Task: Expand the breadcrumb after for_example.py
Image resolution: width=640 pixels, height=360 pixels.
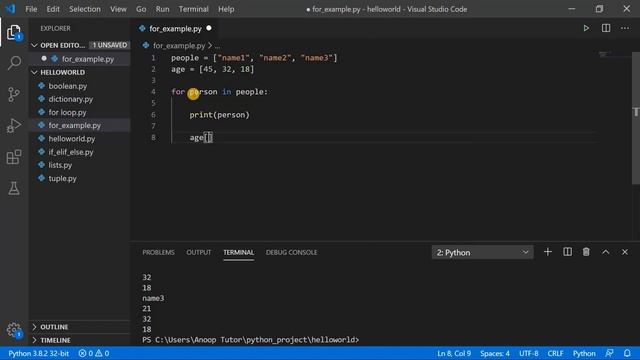Action: pyautogui.click(x=217, y=46)
